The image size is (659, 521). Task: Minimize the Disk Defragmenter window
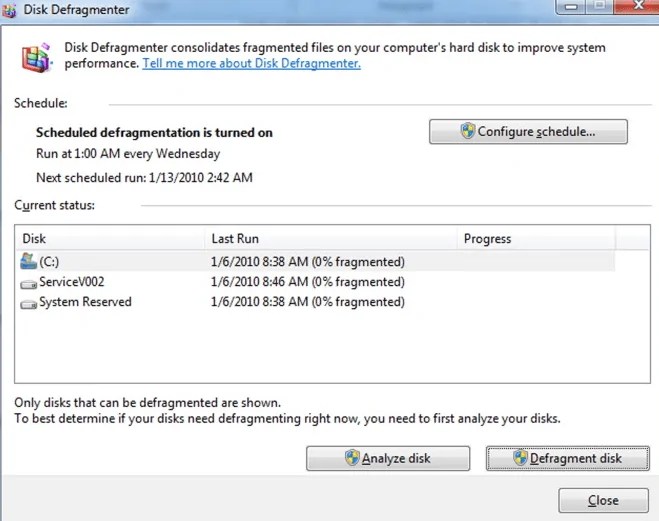(x=571, y=6)
